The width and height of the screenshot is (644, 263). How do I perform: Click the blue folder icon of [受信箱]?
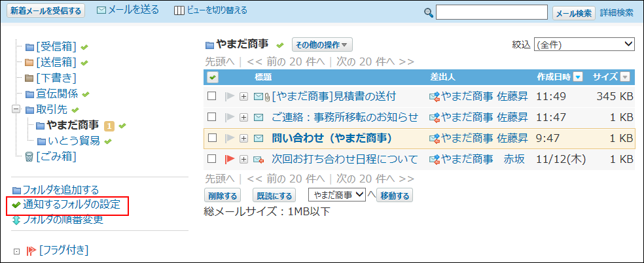pyautogui.click(x=29, y=47)
